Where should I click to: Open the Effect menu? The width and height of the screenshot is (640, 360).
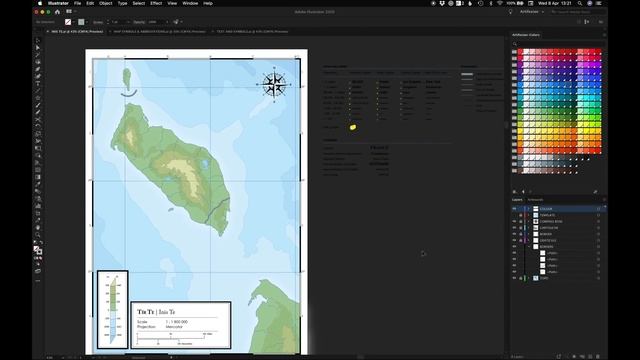[156, 3]
